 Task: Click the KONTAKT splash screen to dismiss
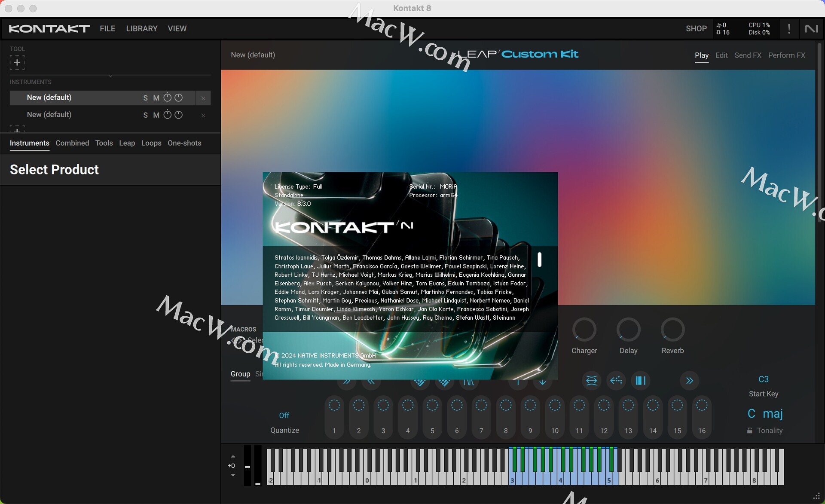click(x=410, y=276)
